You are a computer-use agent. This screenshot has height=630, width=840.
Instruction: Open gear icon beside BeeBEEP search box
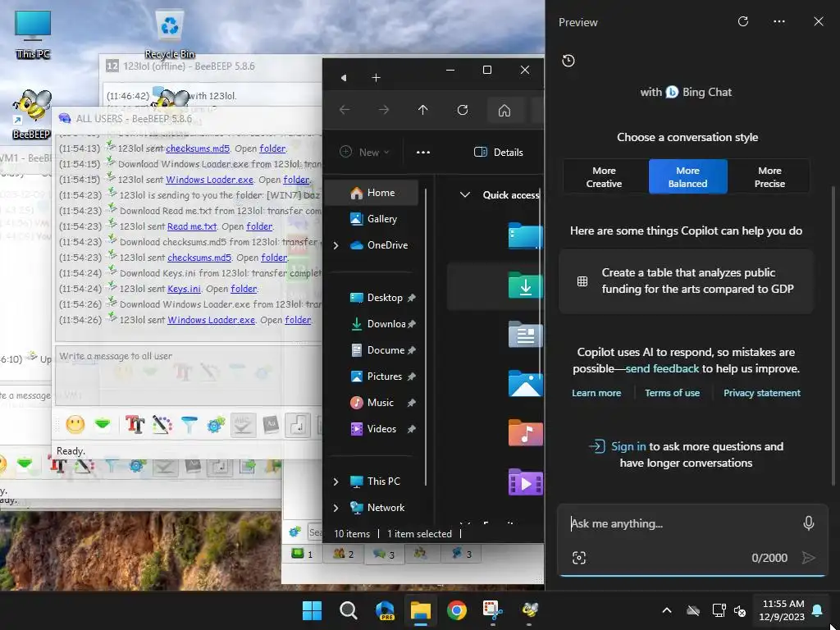[294, 532]
